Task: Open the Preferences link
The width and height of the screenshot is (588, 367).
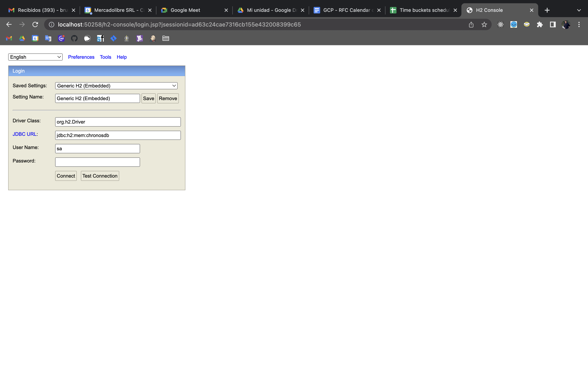Action: [81, 57]
